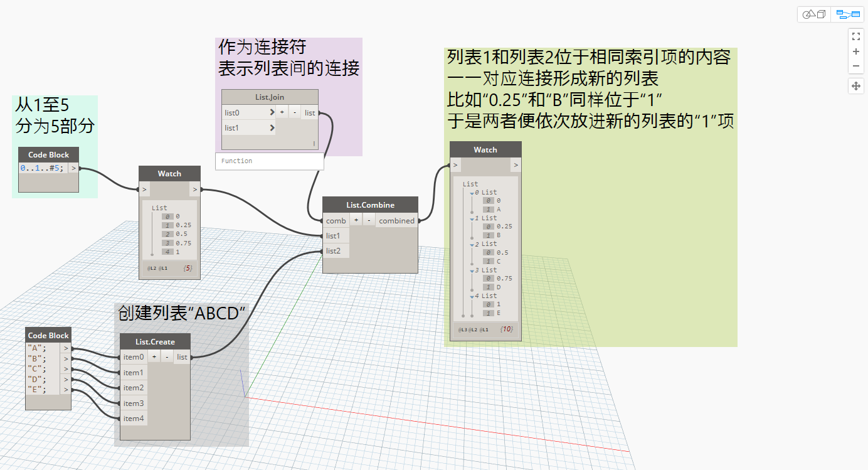868x470 pixels.
Task: Remove an input port on List.Join
Action: coord(295,113)
